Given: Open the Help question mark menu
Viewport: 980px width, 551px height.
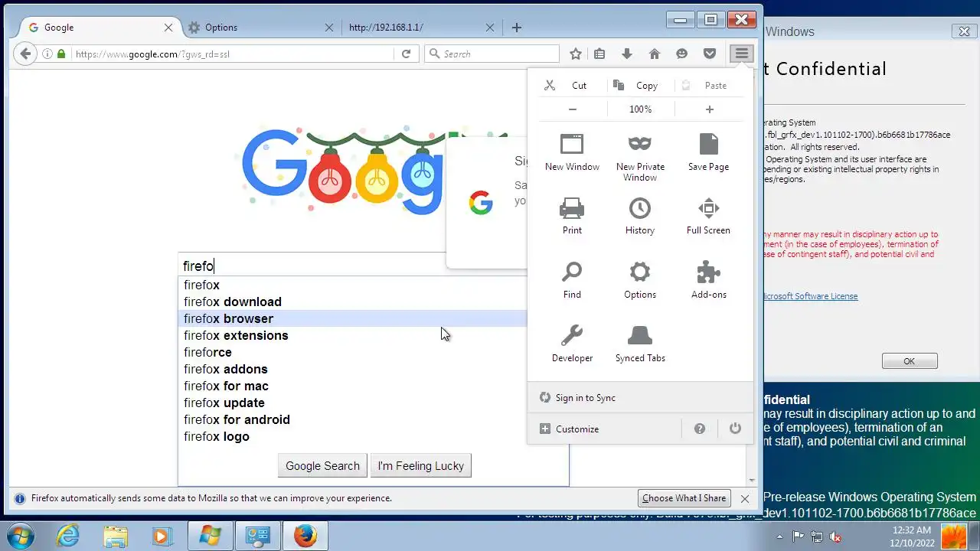Looking at the screenshot, I should click(x=699, y=429).
